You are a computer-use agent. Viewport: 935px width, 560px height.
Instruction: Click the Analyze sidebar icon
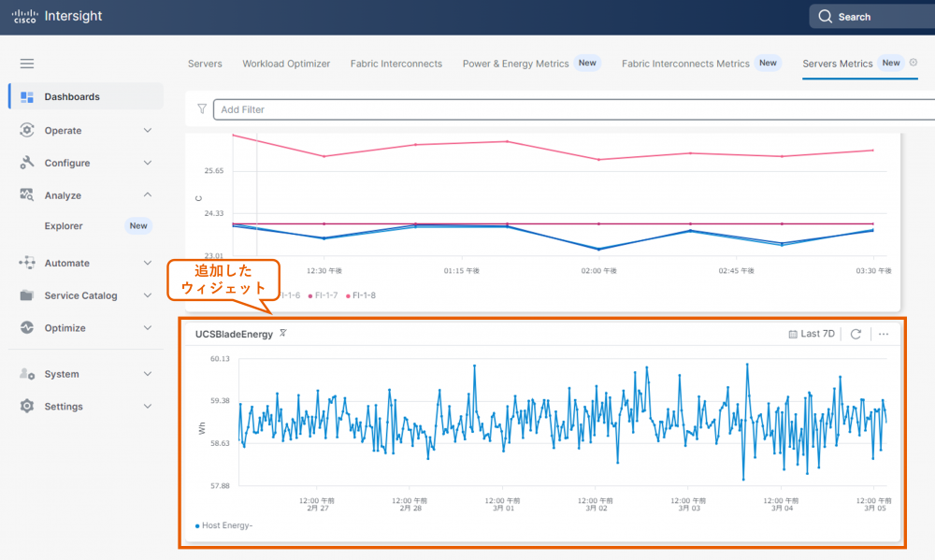27,195
